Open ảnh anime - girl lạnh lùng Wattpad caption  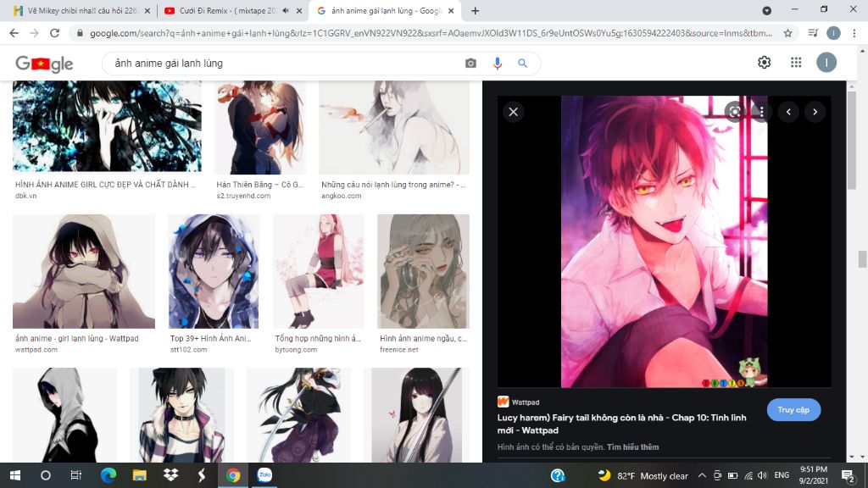[77, 338]
